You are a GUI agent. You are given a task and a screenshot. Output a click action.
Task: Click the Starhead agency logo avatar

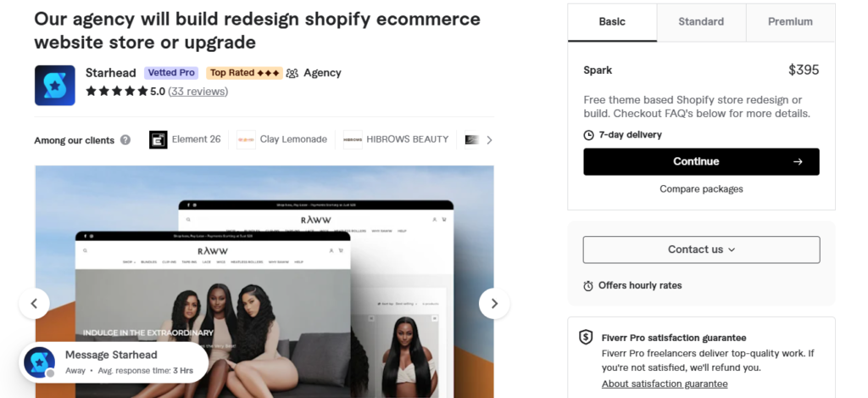click(55, 86)
